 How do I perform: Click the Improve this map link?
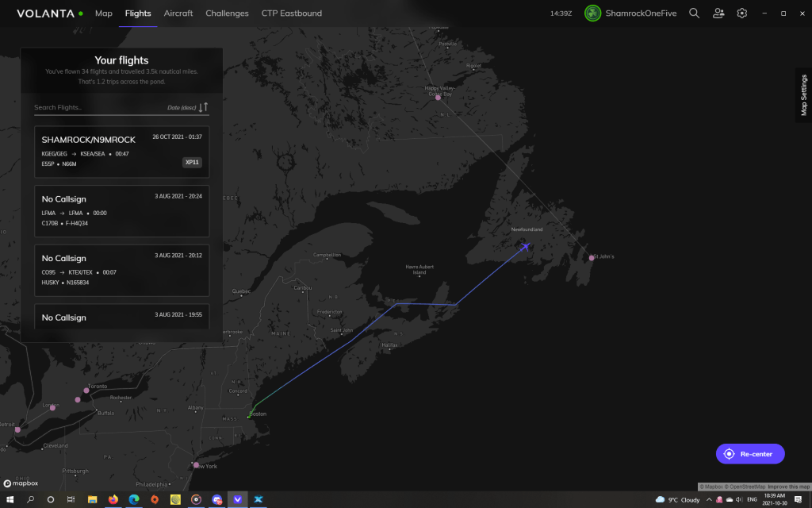788,487
